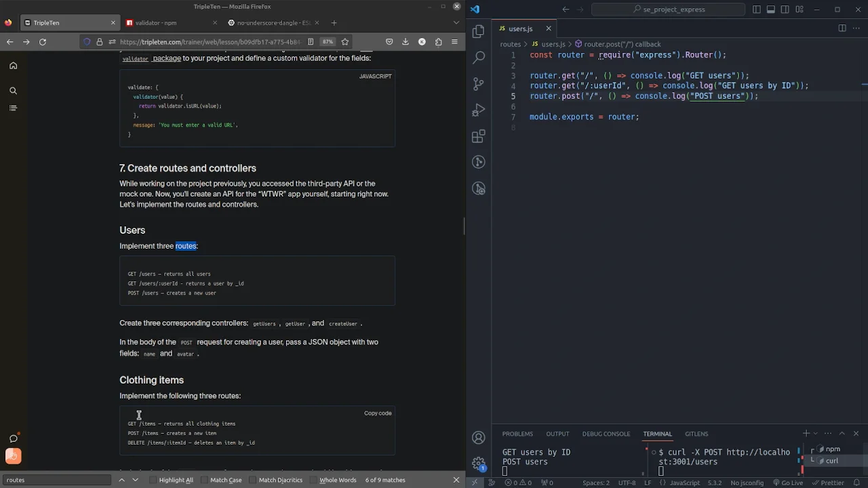Select the npm terminal in list
This screenshot has width=868, height=488.
832,449
